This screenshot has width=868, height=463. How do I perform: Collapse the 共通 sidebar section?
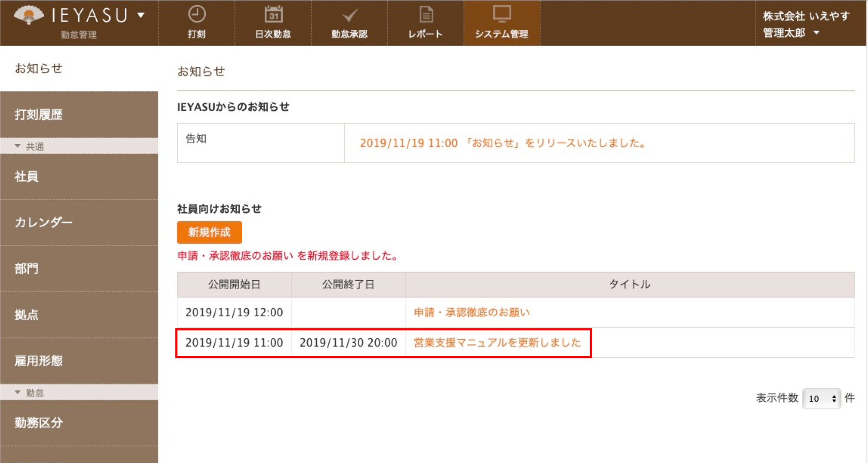coord(79,146)
